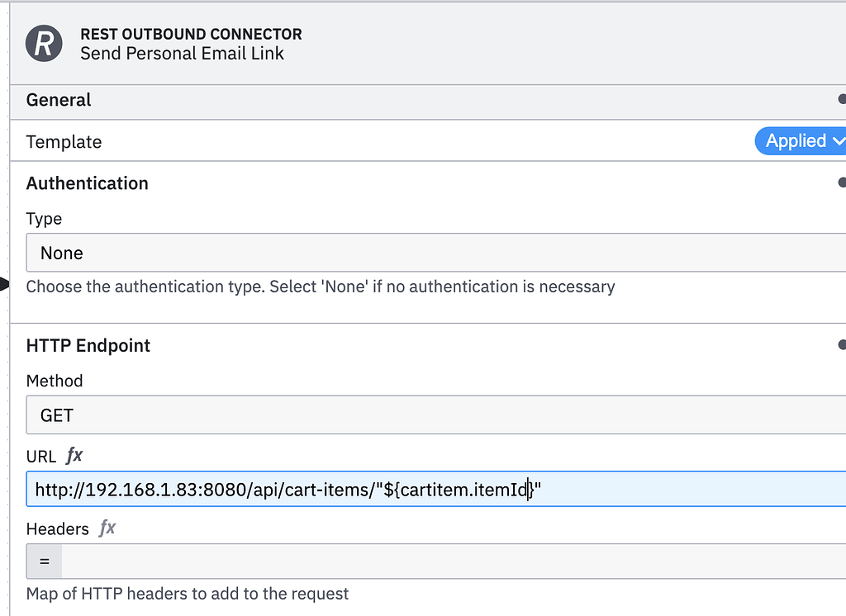The image size is (846, 616).
Task: Click the equals sign on Headers field
Action: (43, 561)
